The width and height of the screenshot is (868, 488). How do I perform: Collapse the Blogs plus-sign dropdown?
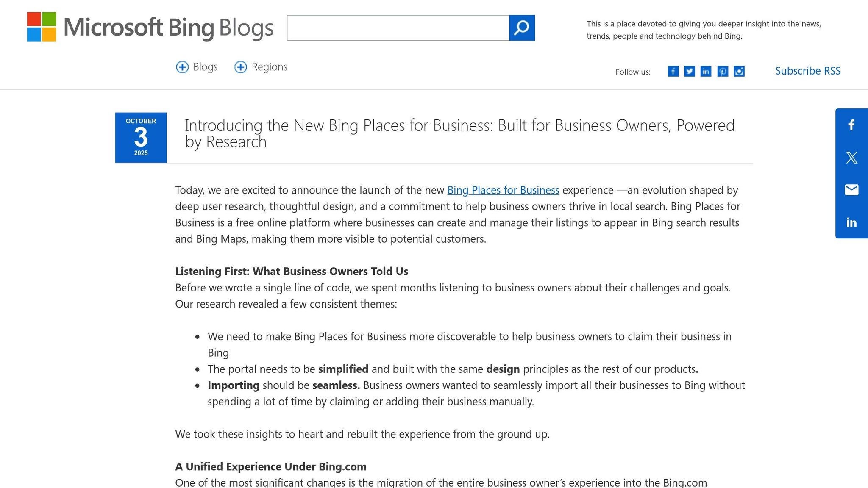click(182, 67)
